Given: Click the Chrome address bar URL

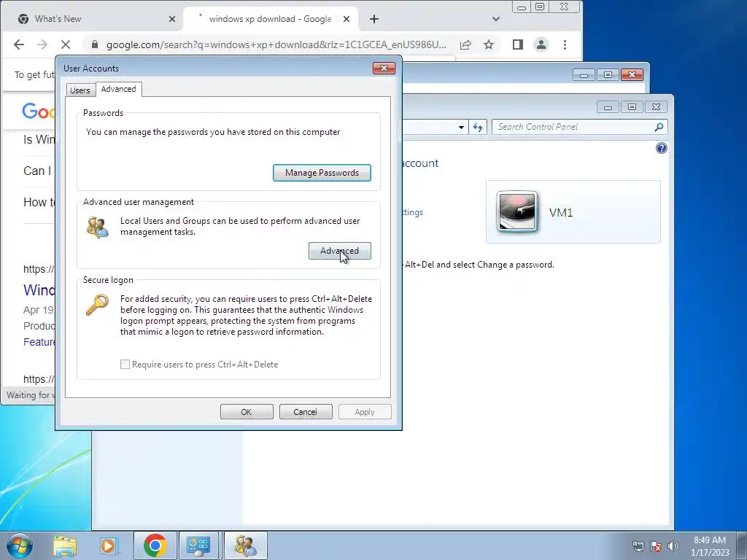Looking at the screenshot, I should [276, 44].
